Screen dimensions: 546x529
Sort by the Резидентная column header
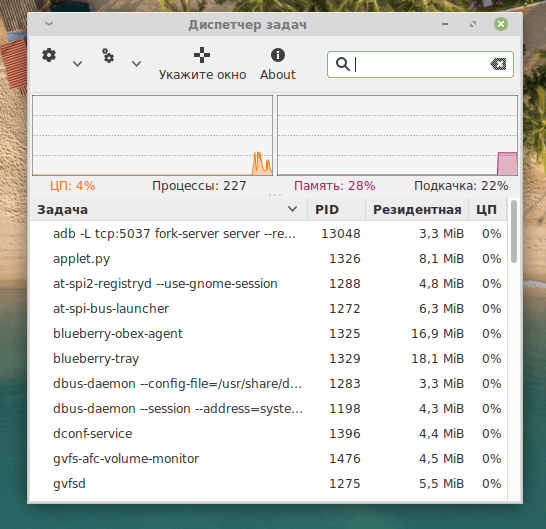(417, 210)
